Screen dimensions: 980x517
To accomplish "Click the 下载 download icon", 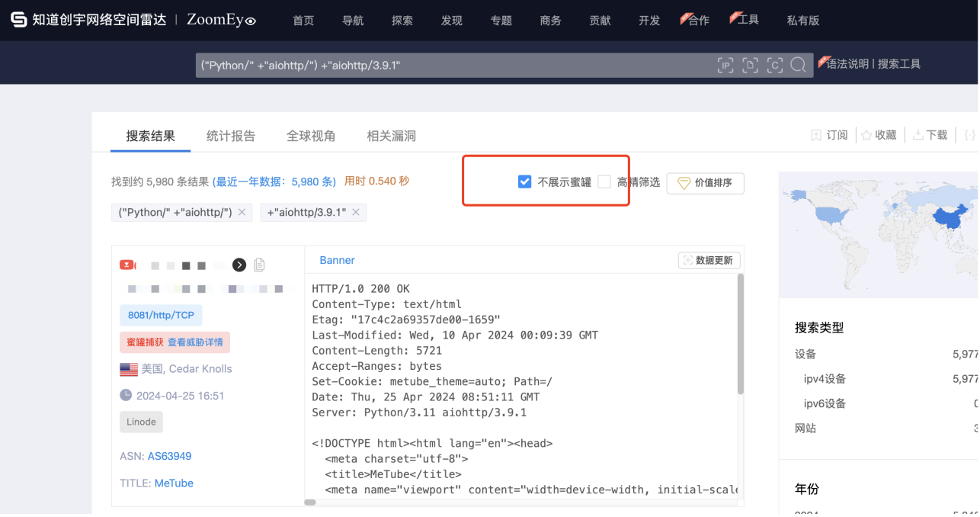I will [918, 135].
